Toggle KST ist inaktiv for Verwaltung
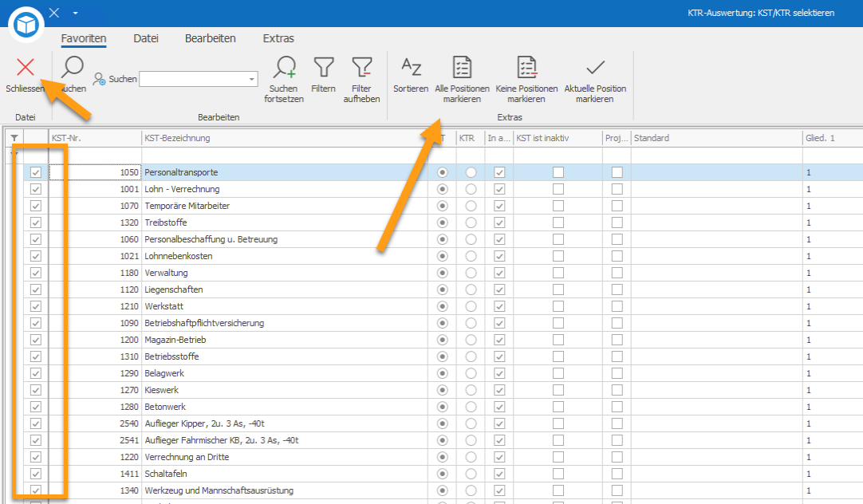 [558, 273]
